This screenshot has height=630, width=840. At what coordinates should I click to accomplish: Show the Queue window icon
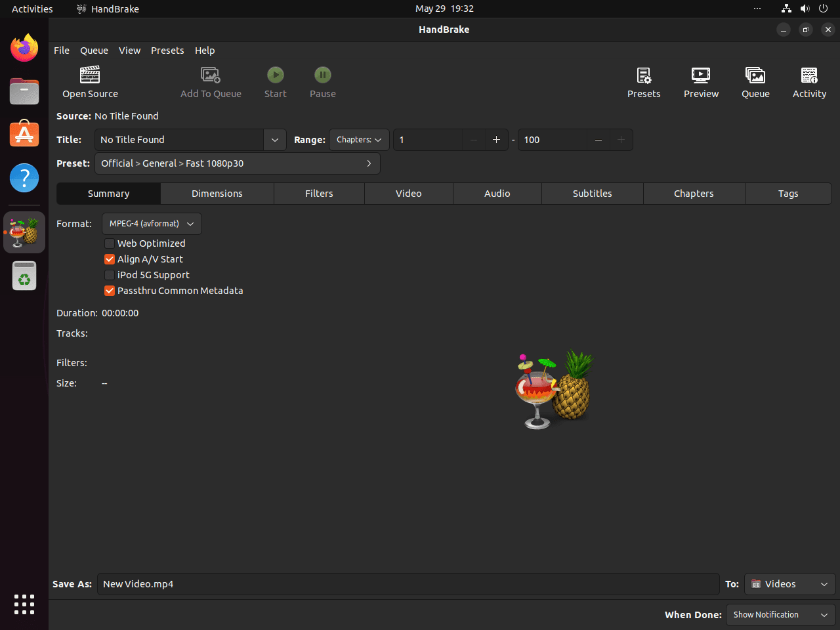click(755, 75)
